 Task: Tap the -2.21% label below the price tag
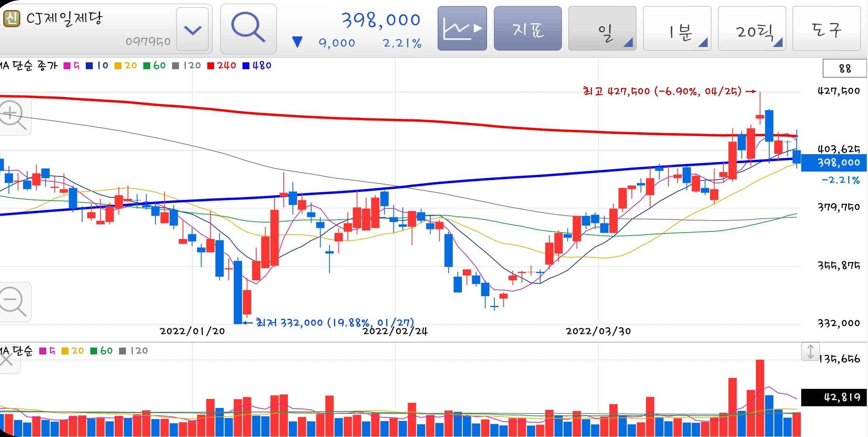pyautogui.click(x=840, y=180)
